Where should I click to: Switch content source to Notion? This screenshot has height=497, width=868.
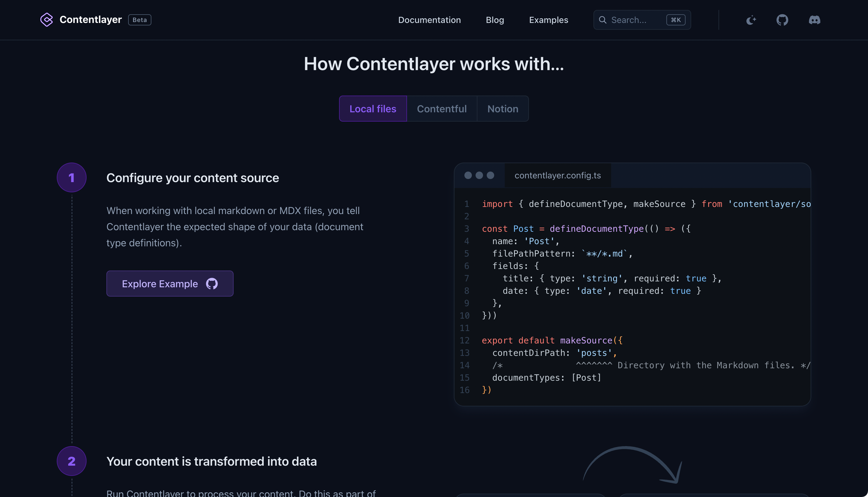pyautogui.click(x=503, y=109)
